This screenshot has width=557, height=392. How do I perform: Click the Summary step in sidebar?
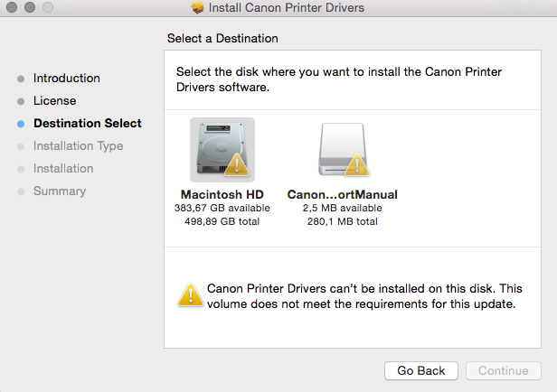pos(60,191)
